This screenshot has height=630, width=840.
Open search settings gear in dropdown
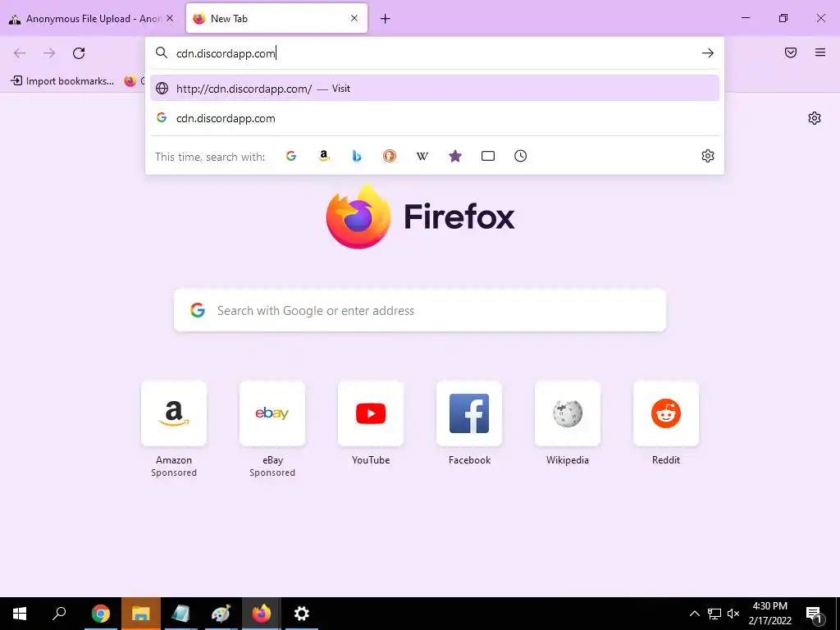coord(708,156)
